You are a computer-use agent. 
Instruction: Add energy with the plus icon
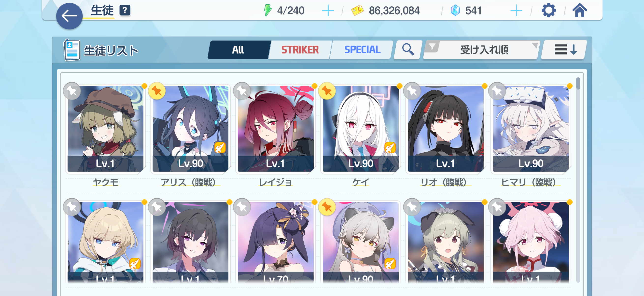tap(327, 11)
